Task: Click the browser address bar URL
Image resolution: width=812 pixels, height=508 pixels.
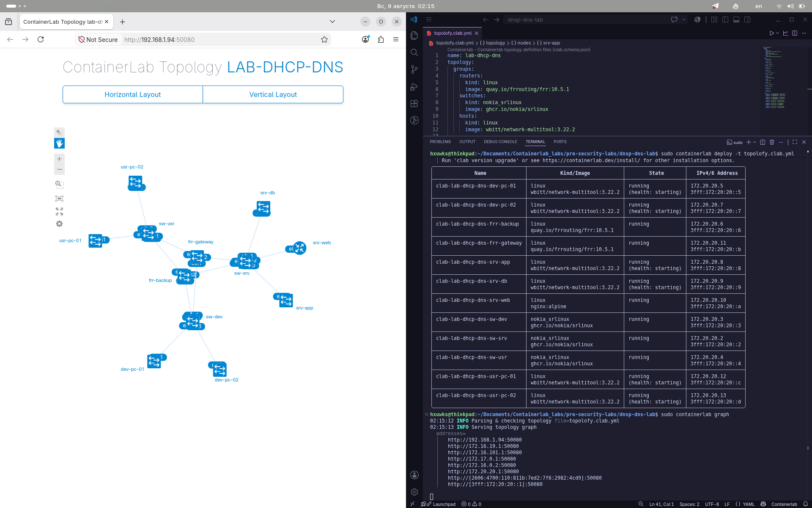Action: [x=159, y=39]
